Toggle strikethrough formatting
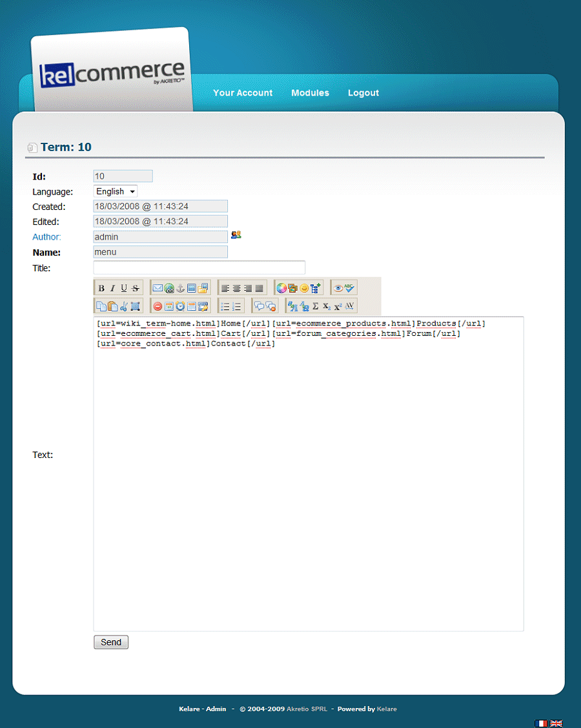The height and width of the screenshot is (728, 581). pyautogui.click(x=135, y=288)
